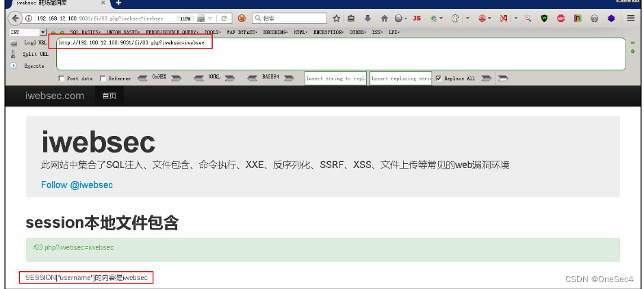
Task: Open the Follow @iwebsec link
Action: [77, 185]
